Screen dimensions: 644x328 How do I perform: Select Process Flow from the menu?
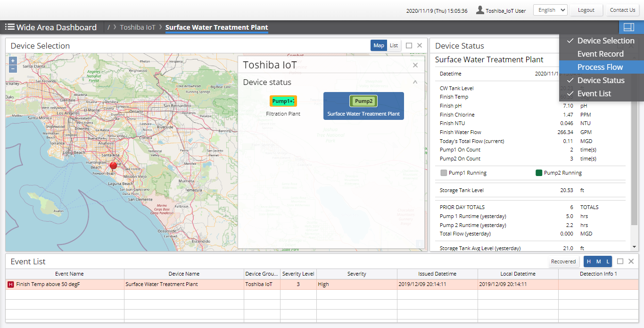(x=600, y=67)
